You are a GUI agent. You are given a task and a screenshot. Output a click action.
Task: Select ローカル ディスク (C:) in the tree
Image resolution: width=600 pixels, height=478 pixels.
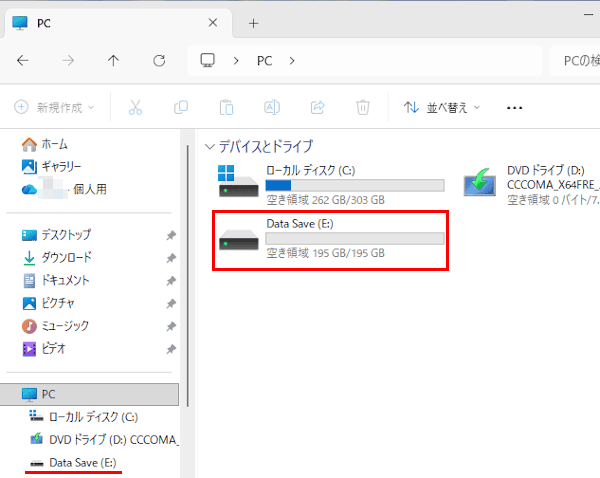[x=84, y=417]
